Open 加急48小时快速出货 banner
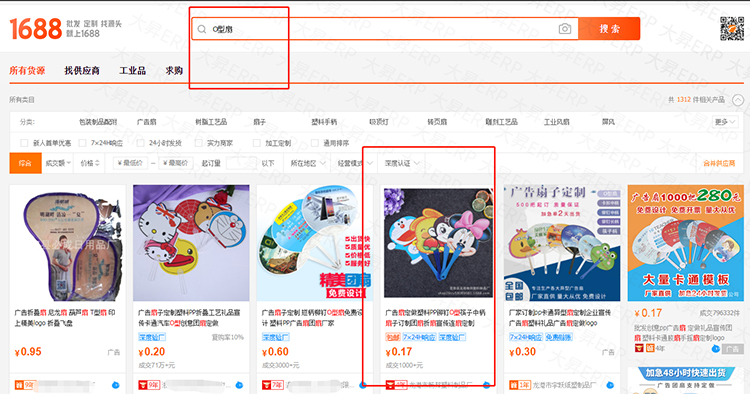 pos(686,380)
